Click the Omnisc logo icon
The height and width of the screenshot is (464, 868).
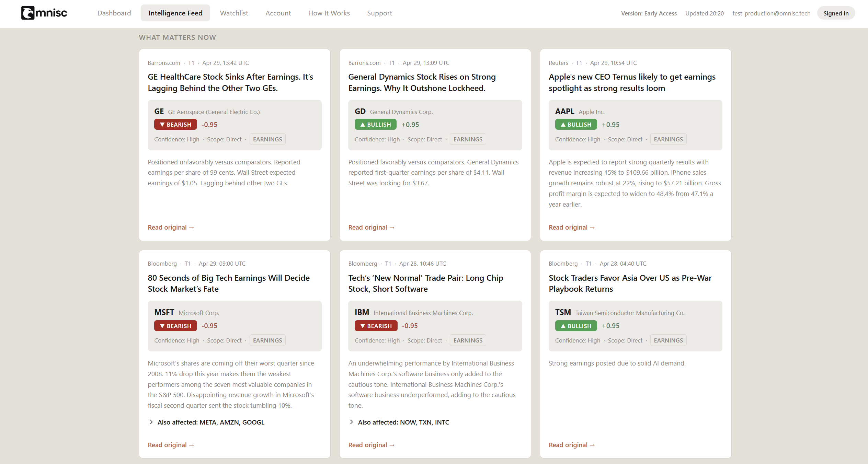(28, 13)
